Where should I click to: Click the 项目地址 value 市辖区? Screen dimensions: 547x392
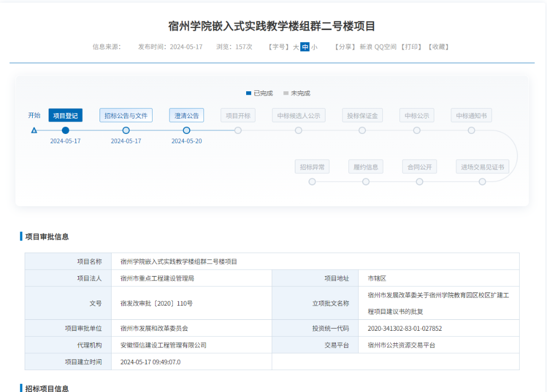pyautogui.click(x=377, y=278)
